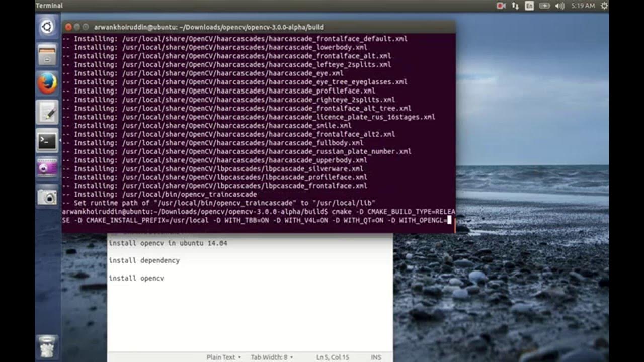The height and width of the screenshot is (362, 644).
Task: Click the Terminal title in top panel
Action: pyautogui.click(x=49, y=6)
